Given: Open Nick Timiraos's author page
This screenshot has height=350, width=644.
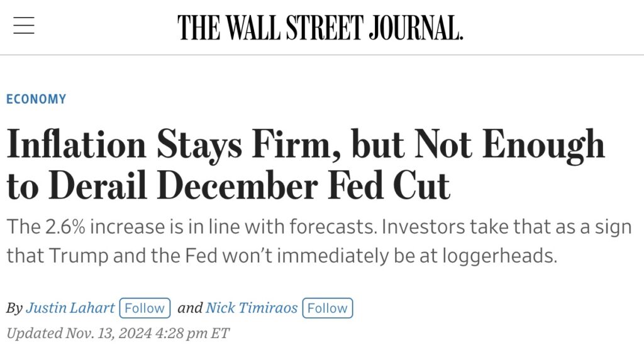Looking at the screenshot, I should pyautogui.click(x=252, y=308).
